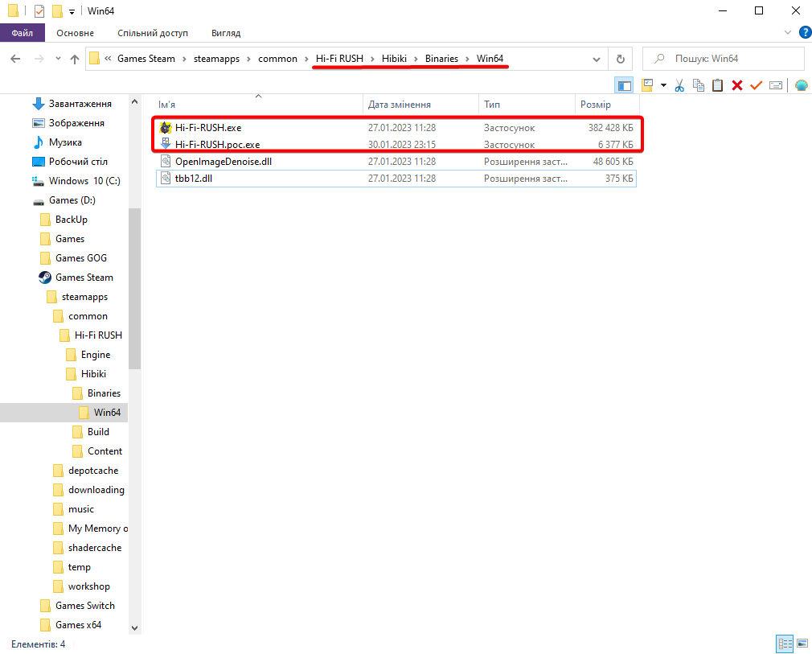The height and width of the screenshot is (654, 812).
Task: Cut selection with the scissors icon
Action: [x=679, y=85]
